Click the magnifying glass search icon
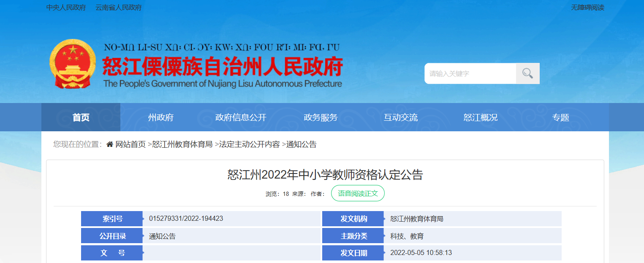The image size is (644, 263). pos(527,73)
